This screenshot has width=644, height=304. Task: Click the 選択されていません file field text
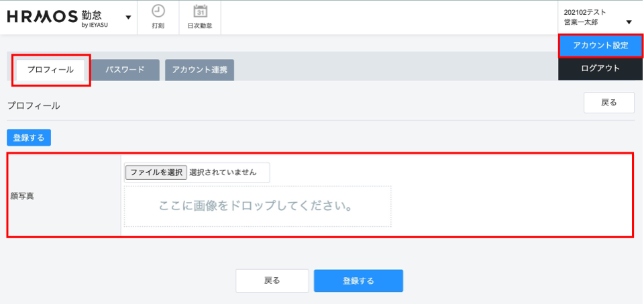pyautogui.click(x=223, y=172)
